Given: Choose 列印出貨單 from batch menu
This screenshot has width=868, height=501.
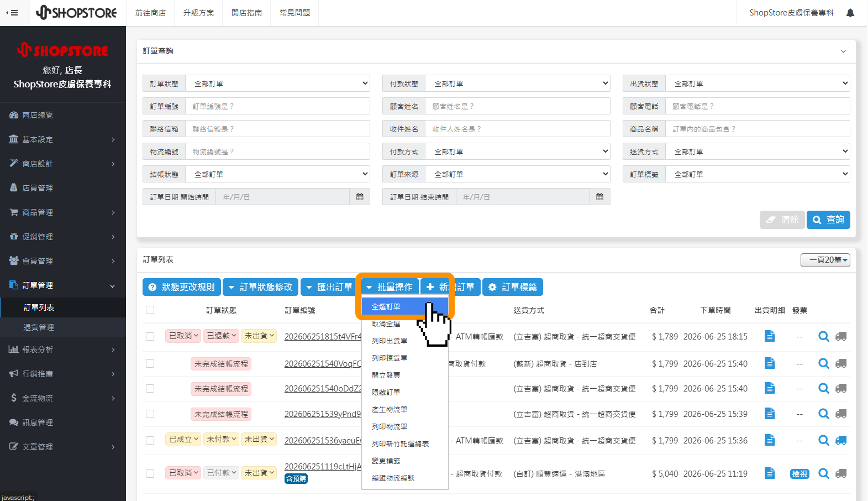Looking at the screenshot, I should 404,341.
